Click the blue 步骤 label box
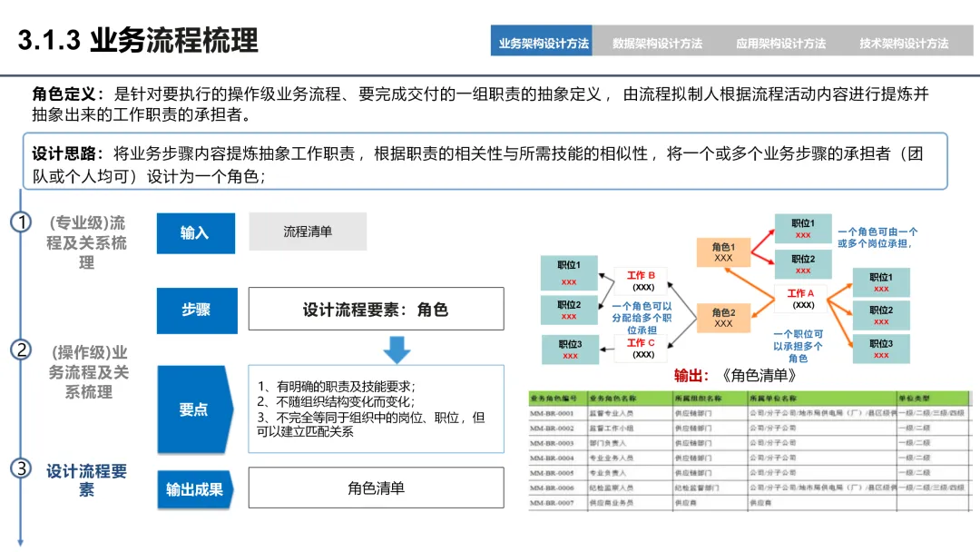980x552 pixels. point(197,310)
